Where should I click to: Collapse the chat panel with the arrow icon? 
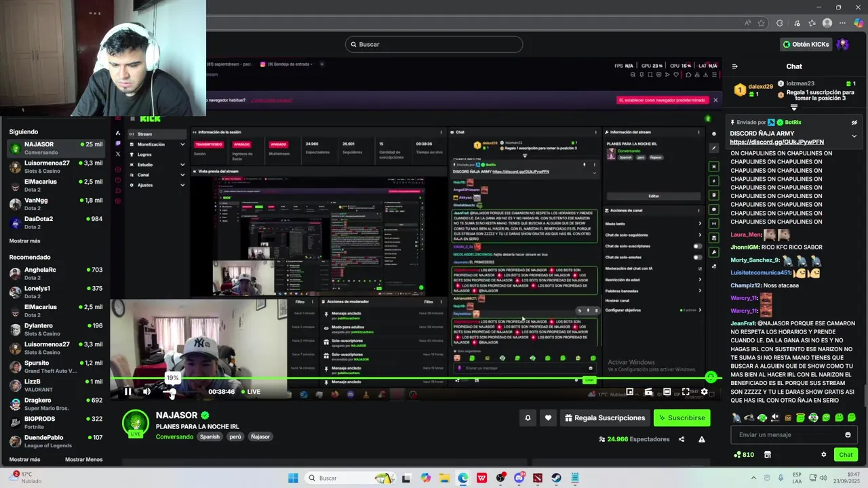click(734, 66)
